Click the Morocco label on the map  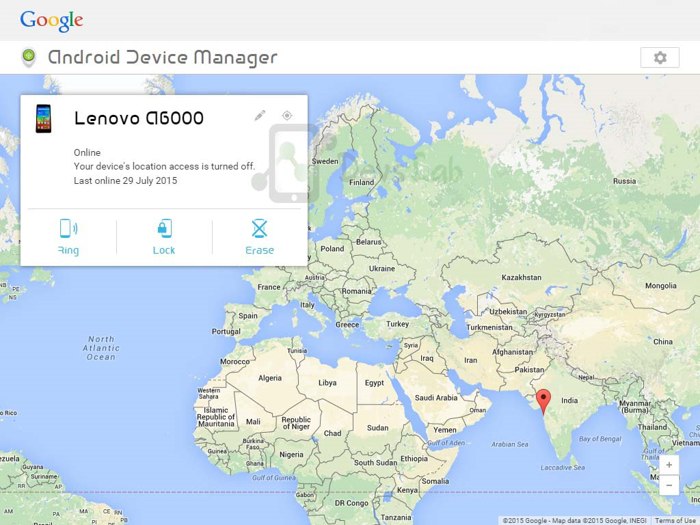[x=235, y=361]
